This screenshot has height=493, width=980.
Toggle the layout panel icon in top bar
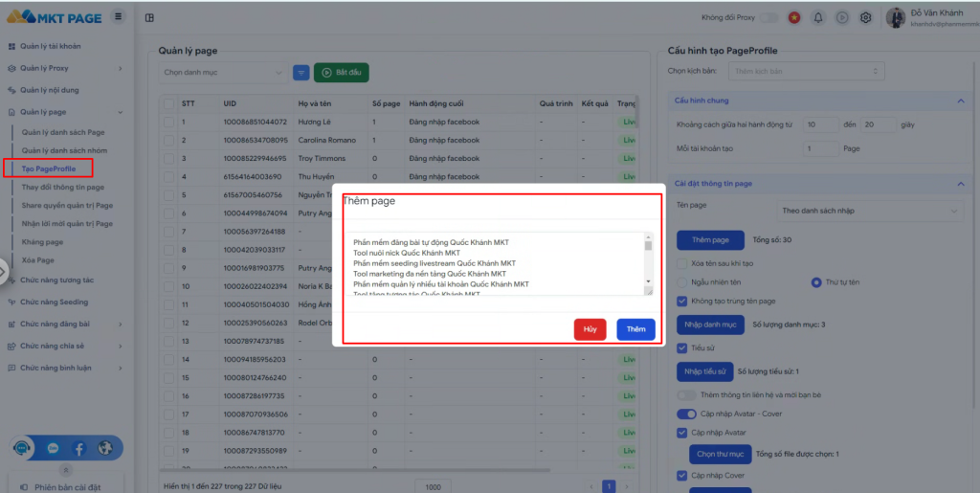coord(149,17)
